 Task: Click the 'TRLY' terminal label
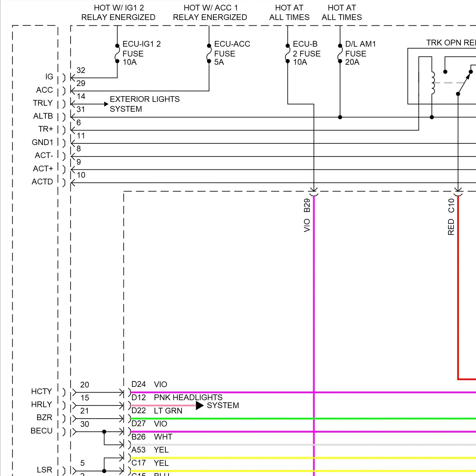coord(43,103)
